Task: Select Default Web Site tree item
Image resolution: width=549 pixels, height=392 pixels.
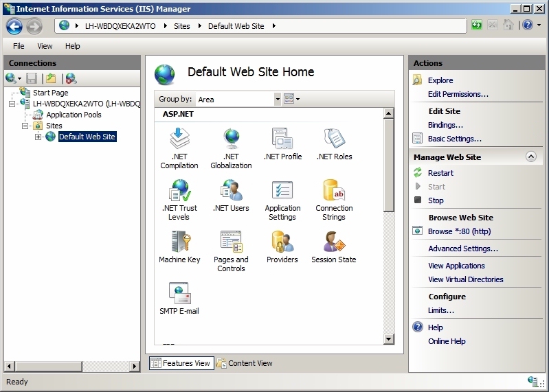Action: pos(87,137)
